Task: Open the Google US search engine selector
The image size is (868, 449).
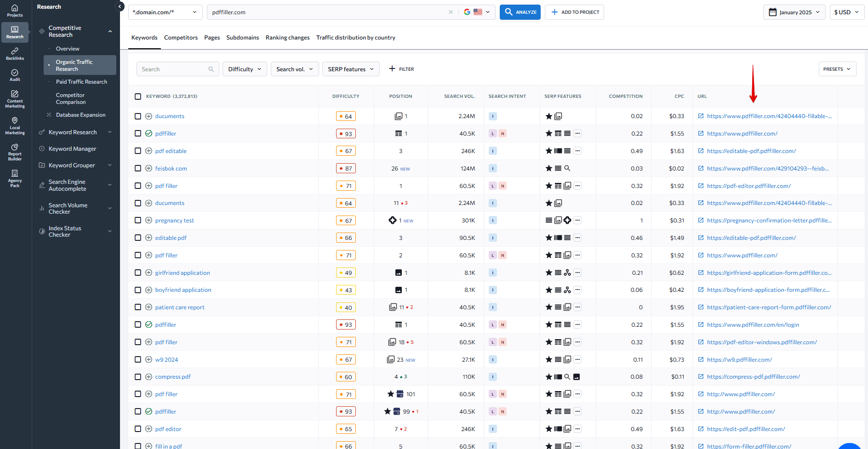Action: point(477,12)
